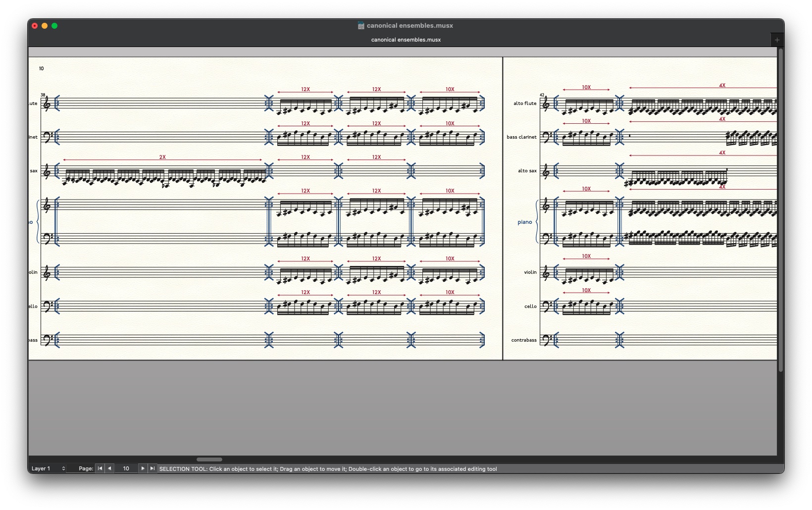This screenshot has height=510, width=812.
Task: Click the bass clarinet staff name
Action: click(521, 137)
